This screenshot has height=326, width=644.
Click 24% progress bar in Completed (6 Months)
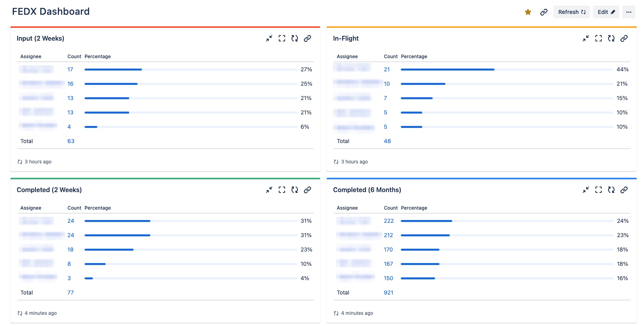tap(507, 221)
